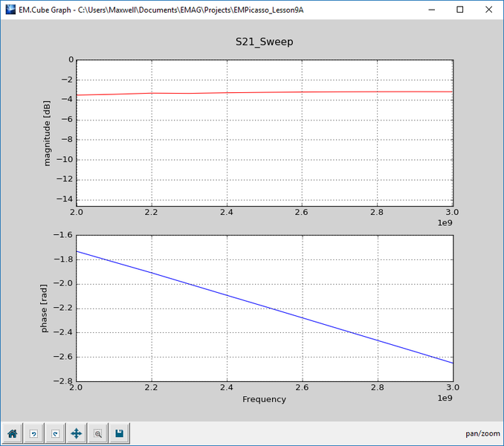Click the Frequency x-axis label
Image resolution: width=504 pixels, height=446 pixels.
(264, 399)
